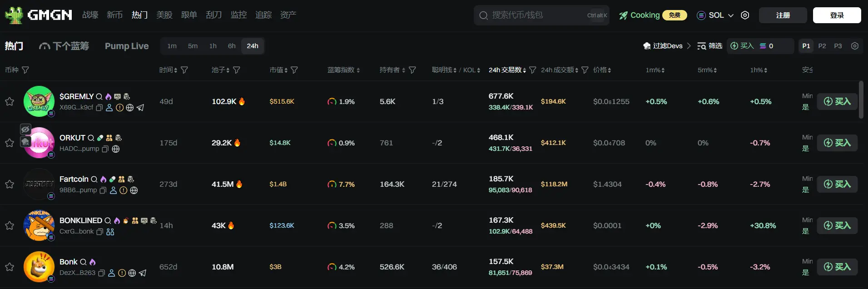Sort by 24h交易数 column
868x289 pixels.
pos(507,70)
